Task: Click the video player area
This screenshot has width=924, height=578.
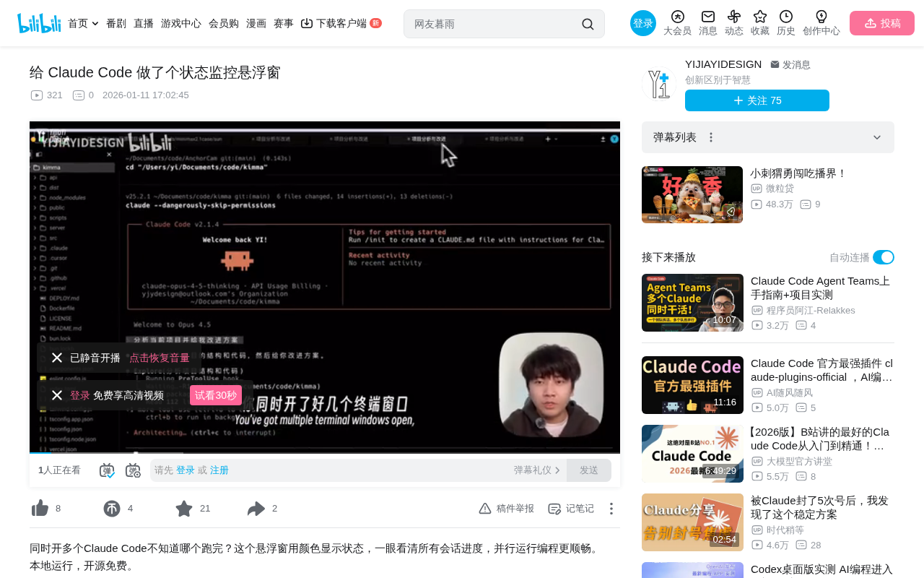Action: point(325,288)
